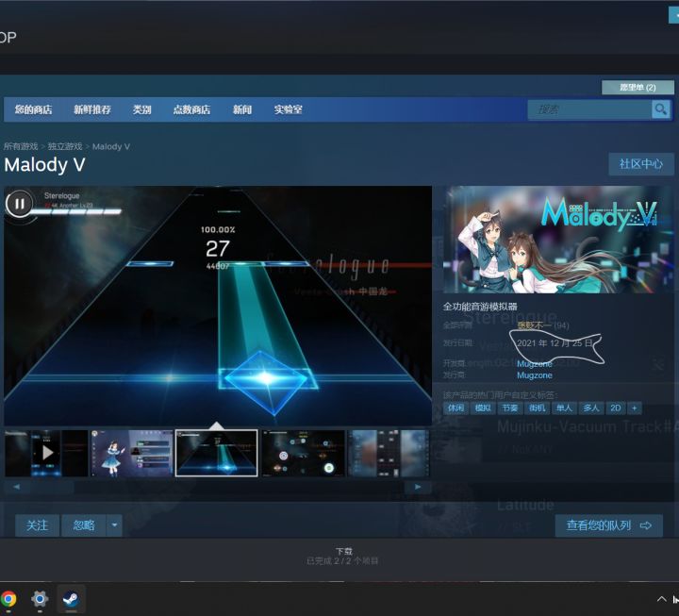Select the 2D tag
679x616 pixels.
point(615,408)
